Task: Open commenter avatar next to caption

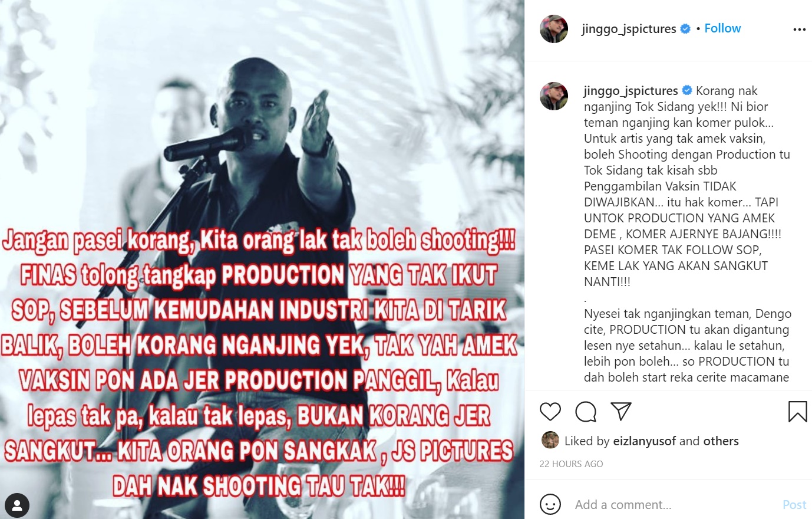Action: (554, 96)
